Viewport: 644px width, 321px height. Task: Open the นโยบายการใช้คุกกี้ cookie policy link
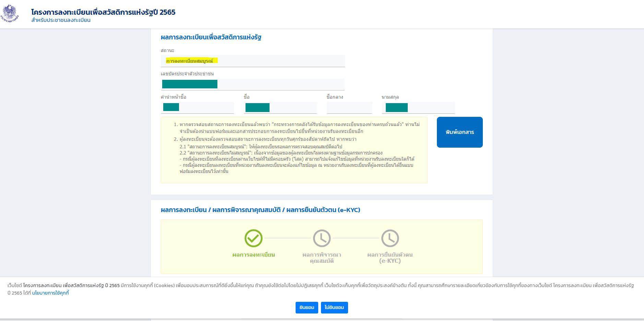50,293
